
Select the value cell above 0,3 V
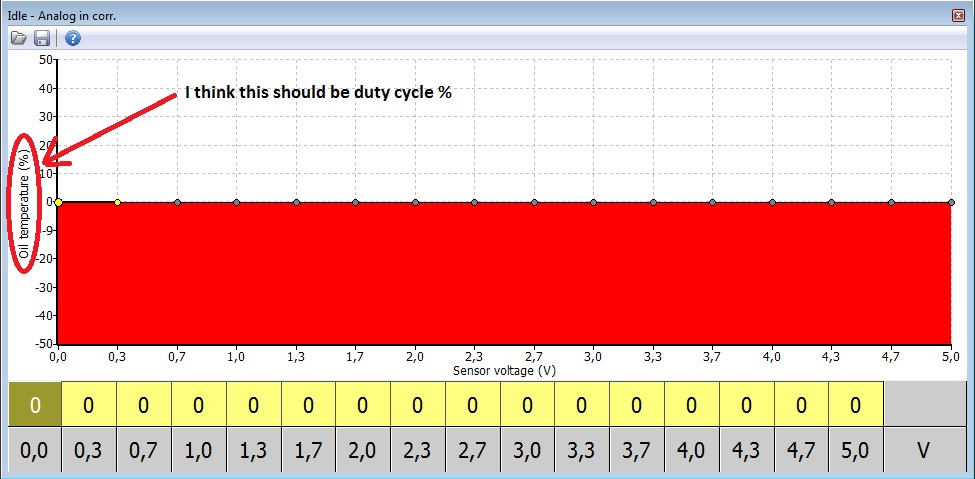click(x=89, y=405)
